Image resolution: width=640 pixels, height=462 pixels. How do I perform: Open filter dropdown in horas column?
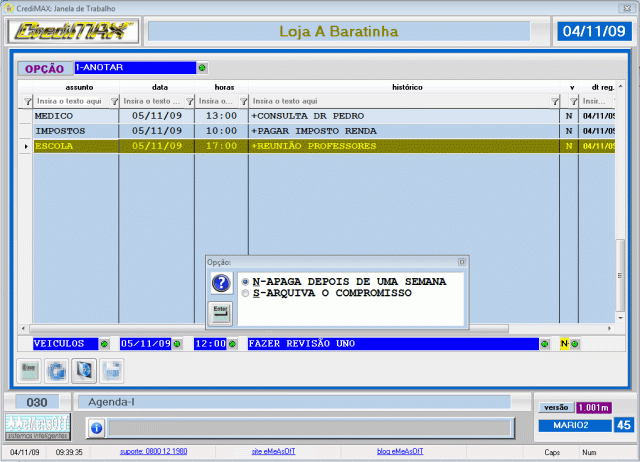coord(243,101)
